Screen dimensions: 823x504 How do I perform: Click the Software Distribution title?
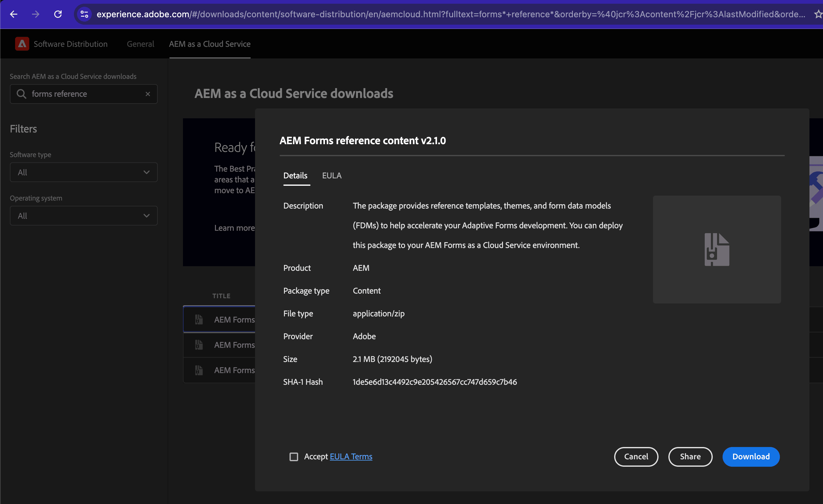(x=71, y=44)
